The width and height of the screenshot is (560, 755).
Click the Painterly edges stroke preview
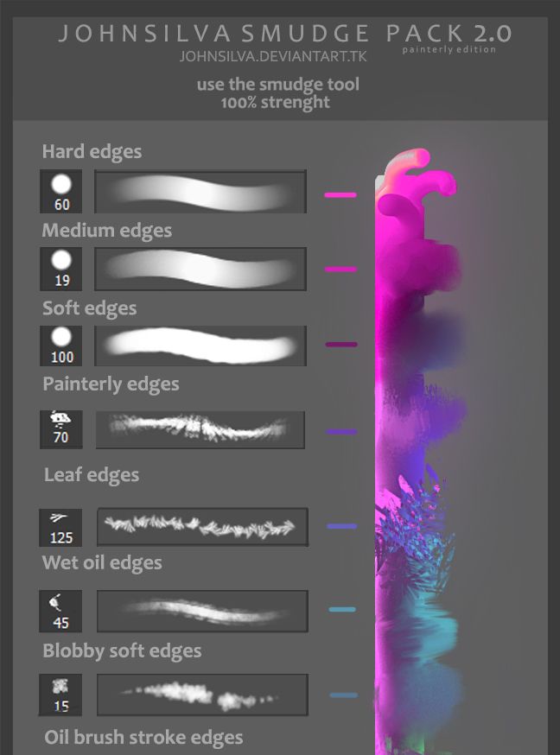[x=200, y=429]
